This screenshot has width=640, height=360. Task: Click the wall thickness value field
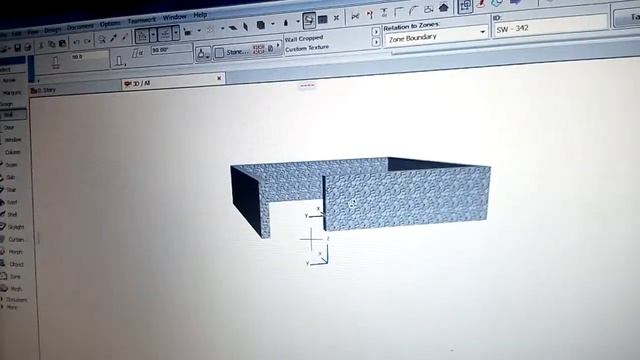(88, 56)
